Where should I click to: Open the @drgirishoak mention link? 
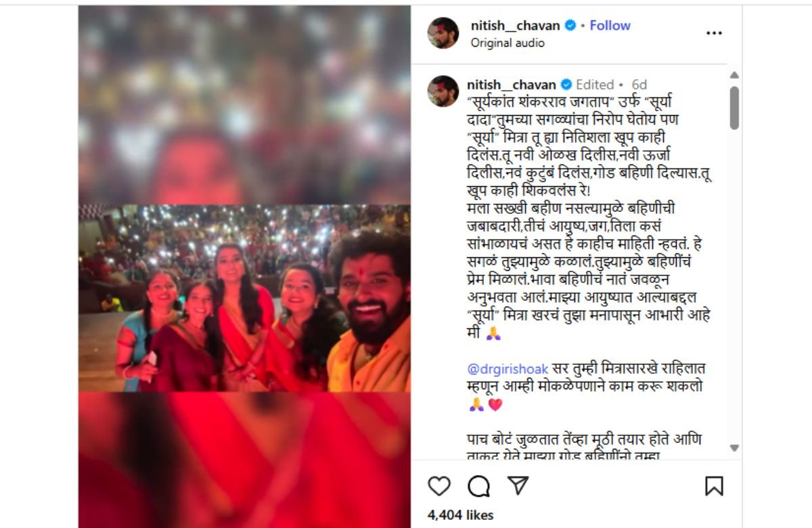507,370
